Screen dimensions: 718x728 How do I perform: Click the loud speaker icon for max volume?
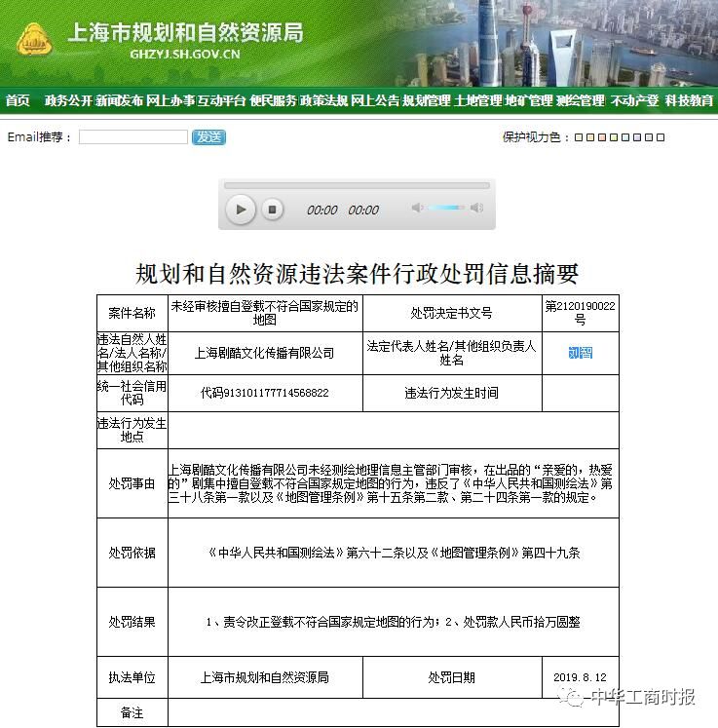(476, 208)
